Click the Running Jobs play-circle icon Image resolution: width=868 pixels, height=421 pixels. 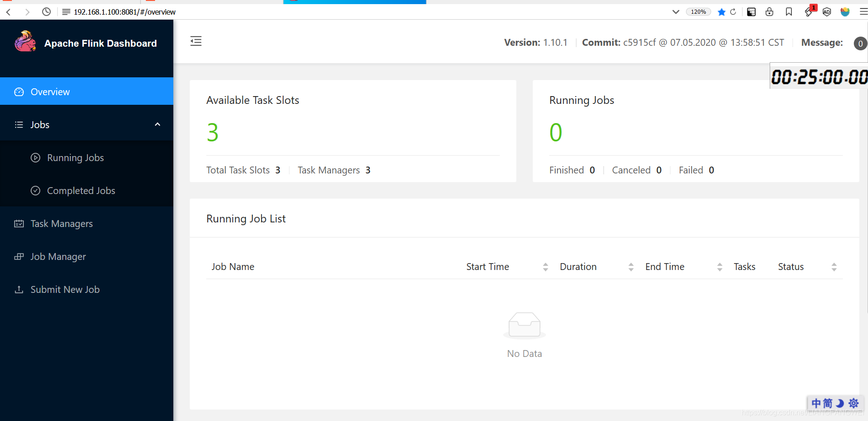coord(36,158)
